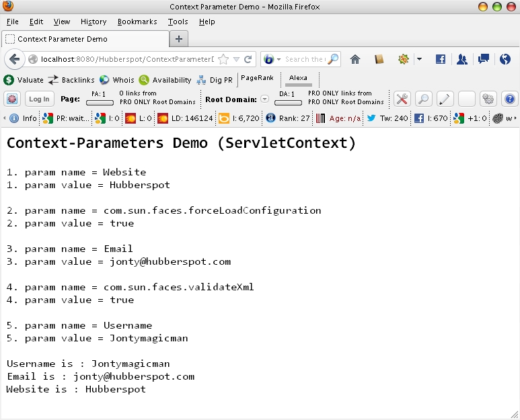The image size is (520, 420).
Task: Open the search engine selector icon
Action: coord(272,59)
